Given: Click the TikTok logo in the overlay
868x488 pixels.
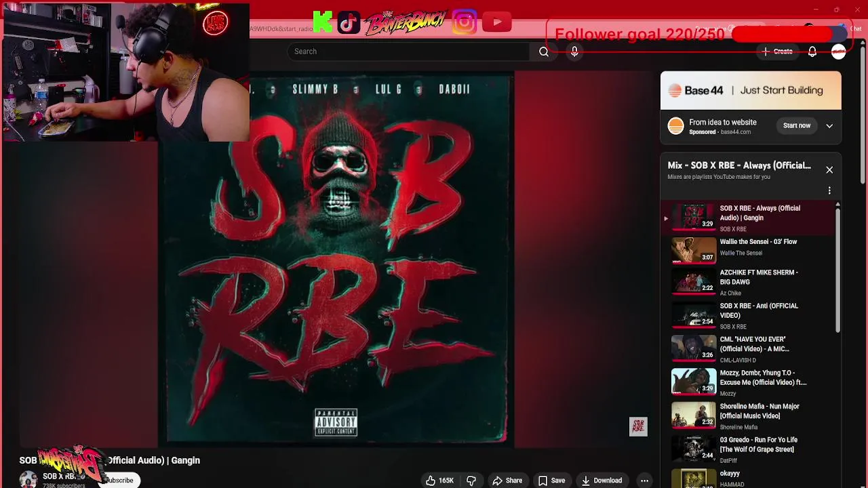Looking at the screenshot, I should (x=349, y=22).
